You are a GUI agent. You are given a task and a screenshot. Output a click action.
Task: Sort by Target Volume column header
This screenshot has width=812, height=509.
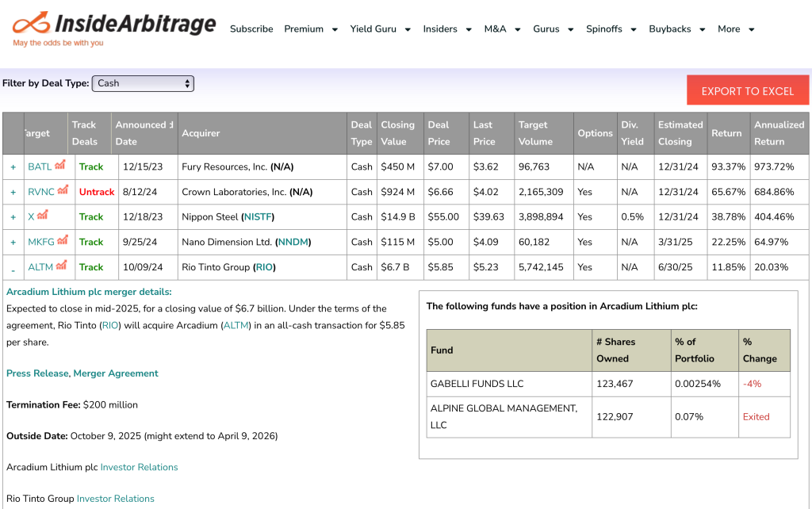544,133
